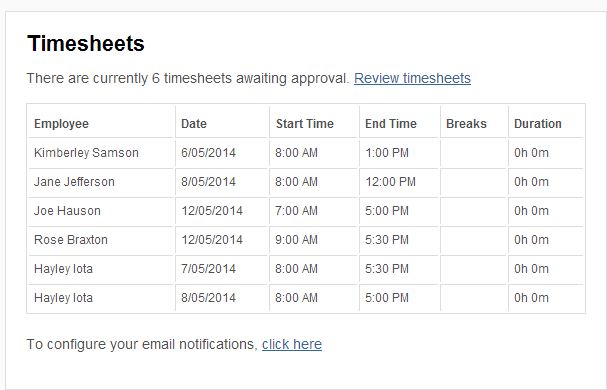Select the Timesheets heading
Image resolution: width=607 pixels, height=390 pixels.
pos(86,43)
